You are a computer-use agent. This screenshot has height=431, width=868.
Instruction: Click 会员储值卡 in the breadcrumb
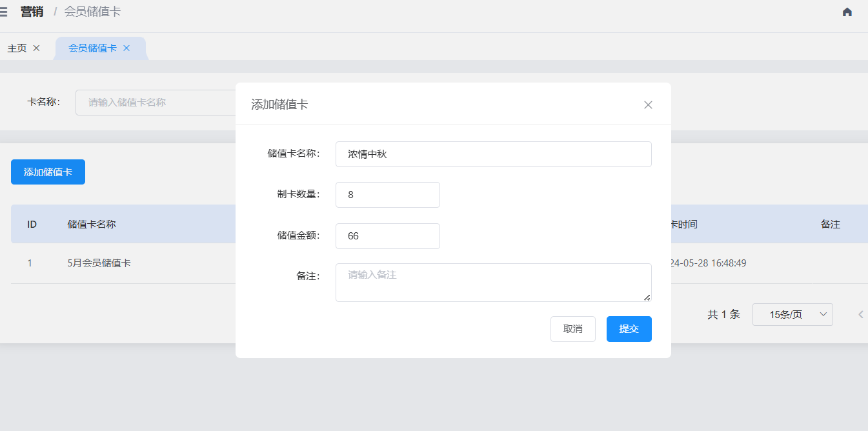[x=92, y=12]
